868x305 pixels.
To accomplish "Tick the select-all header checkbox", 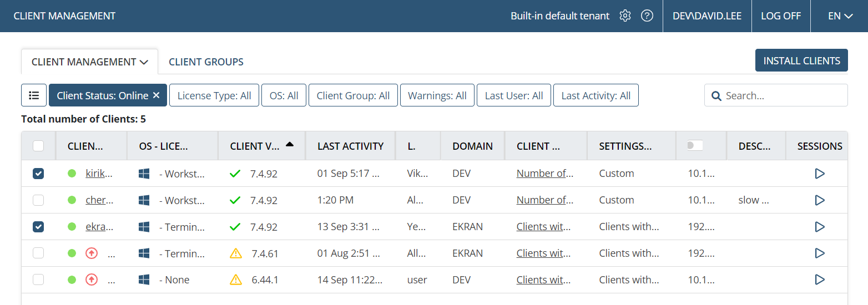I will tap(38, 146).
